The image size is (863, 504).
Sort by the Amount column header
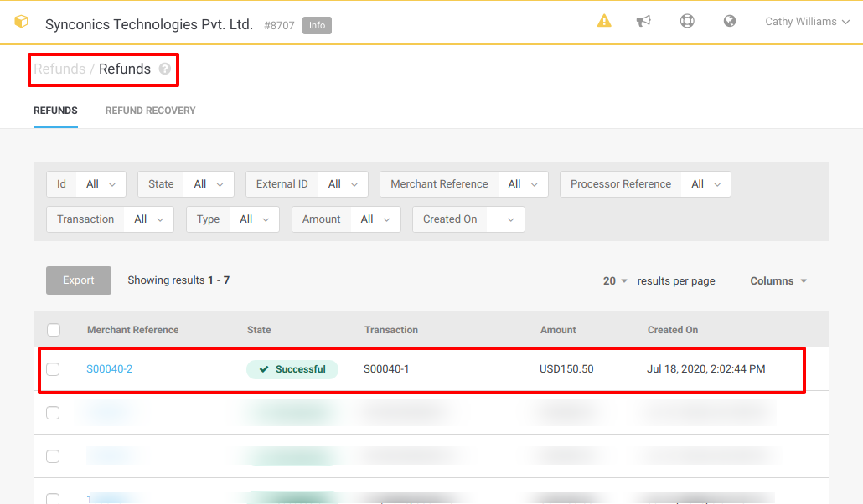pyautogui.click(x=558, y=330)
